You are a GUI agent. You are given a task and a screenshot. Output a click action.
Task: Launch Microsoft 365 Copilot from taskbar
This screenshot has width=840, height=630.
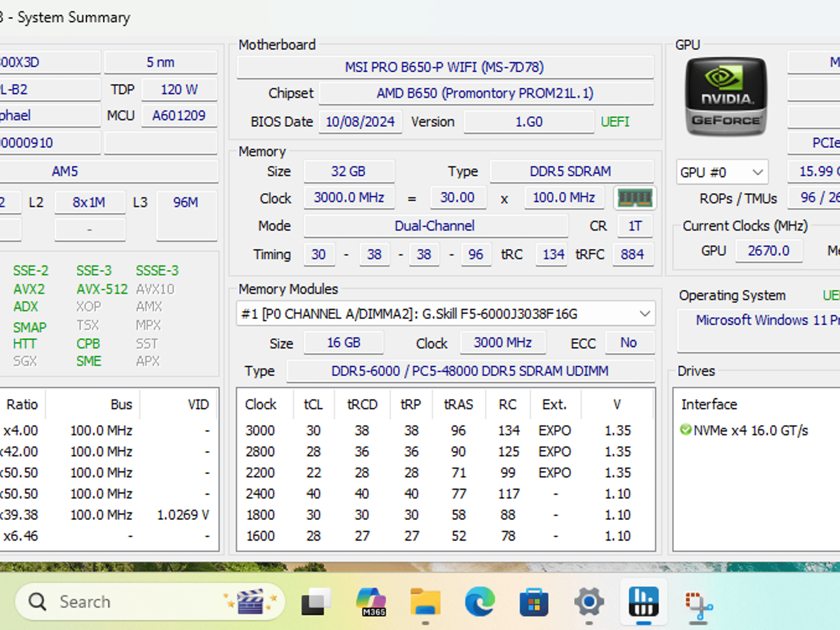371,602
